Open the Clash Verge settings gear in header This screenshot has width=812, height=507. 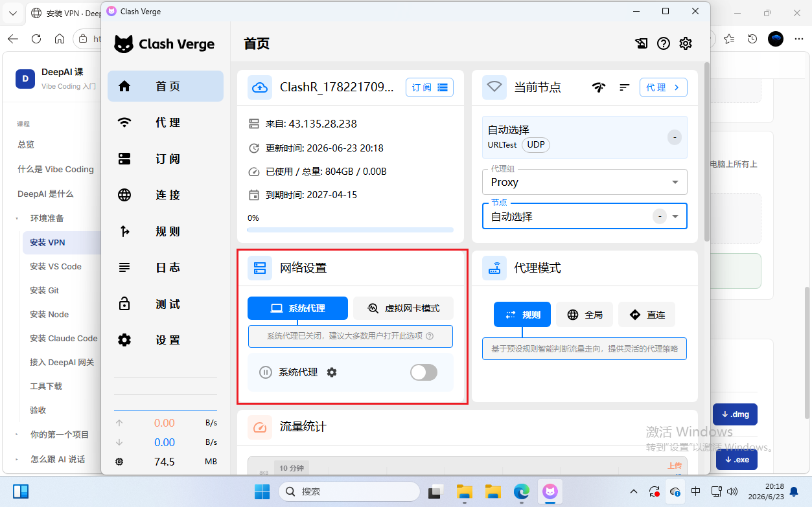coord(686,43)
